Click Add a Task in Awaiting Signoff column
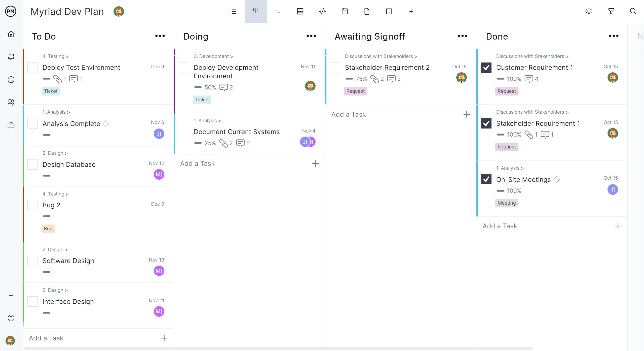The image size is (644, 351). tap(349, 114)
